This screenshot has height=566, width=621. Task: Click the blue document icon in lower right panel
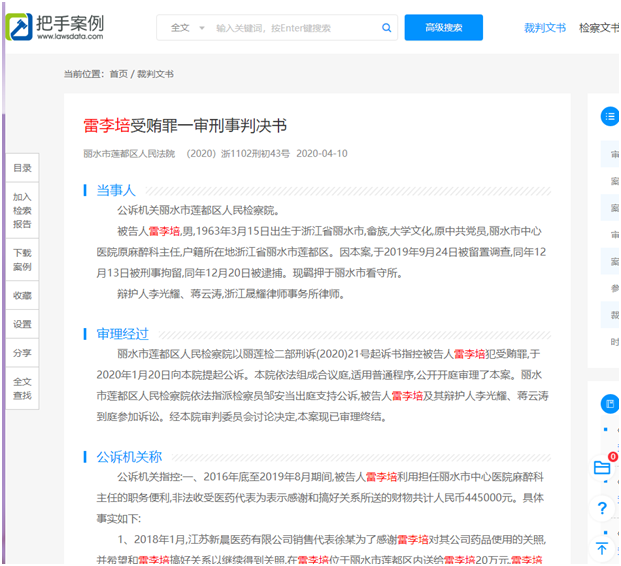click(x=609, y=404)
